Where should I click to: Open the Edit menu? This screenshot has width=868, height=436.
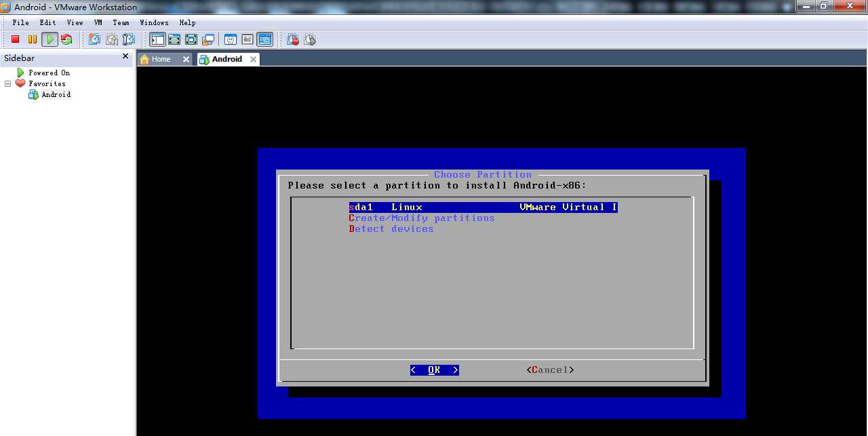47,22
